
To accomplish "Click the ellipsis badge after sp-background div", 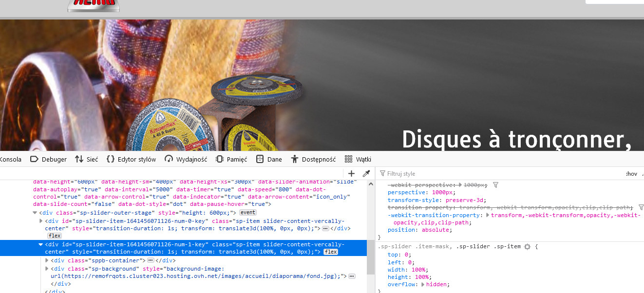I will [x=352, y=276].
